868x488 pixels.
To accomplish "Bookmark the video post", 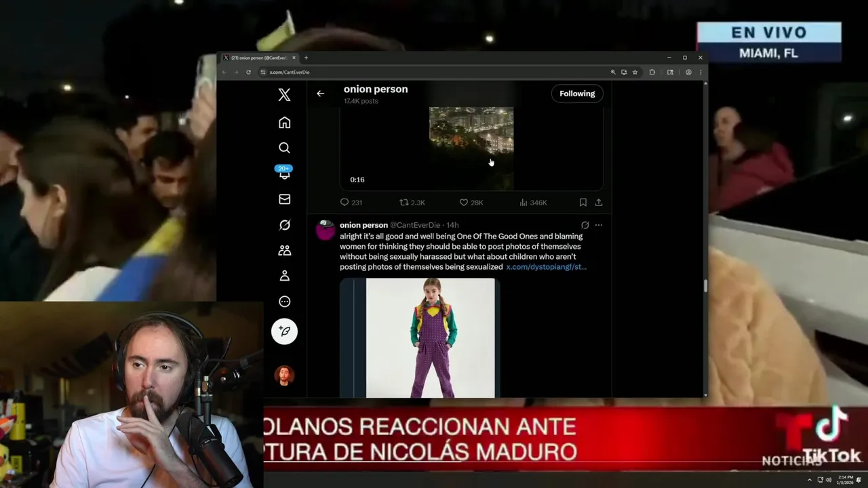I will coord(583,202).
